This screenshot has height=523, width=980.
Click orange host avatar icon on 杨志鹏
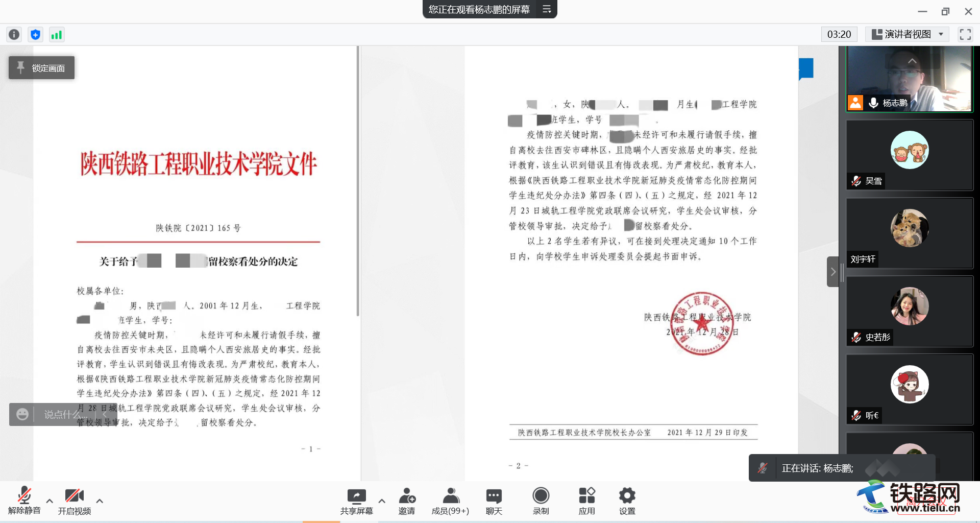tap(855, 103)
